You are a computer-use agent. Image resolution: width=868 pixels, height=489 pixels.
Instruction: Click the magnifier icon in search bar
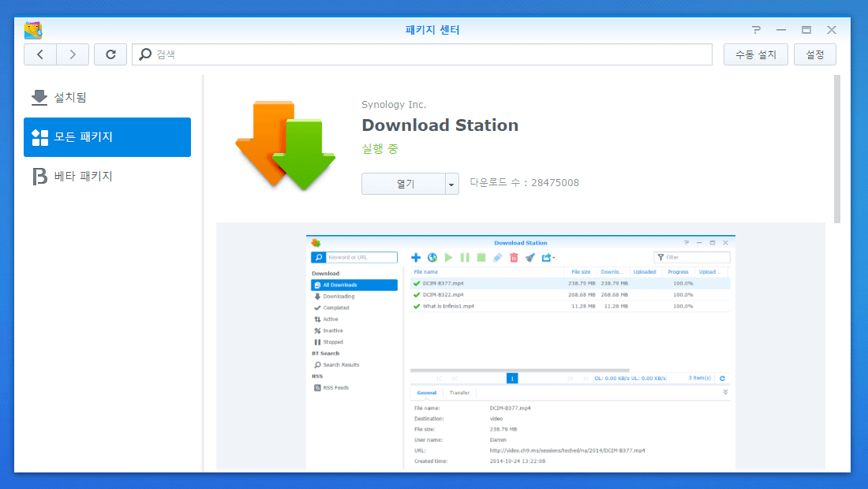[145, 54]
